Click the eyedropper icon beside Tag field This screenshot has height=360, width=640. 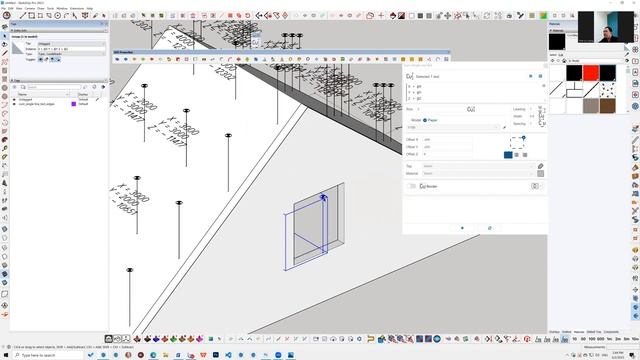click(x=540, y=166)
